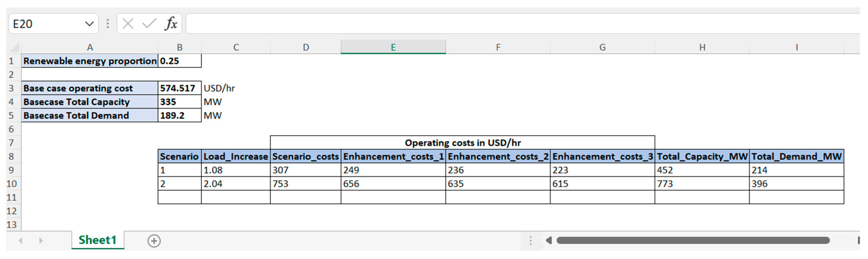Select the Operating costs in USD/hr merged cell
This screenshot has height=259, width=868.
[x=462, y=143]
